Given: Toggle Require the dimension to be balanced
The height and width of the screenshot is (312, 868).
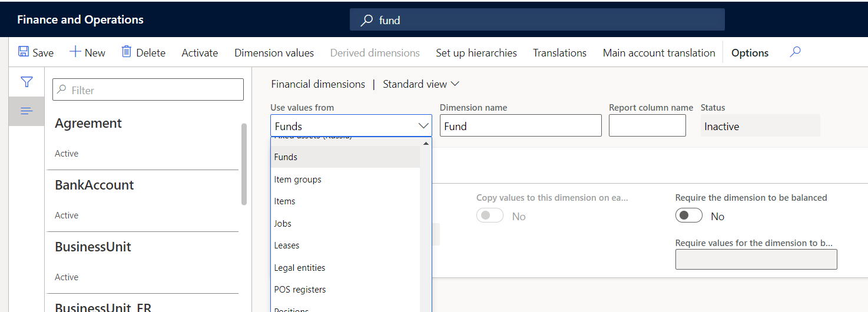Looking at the screenshot, I should (689, 215).
